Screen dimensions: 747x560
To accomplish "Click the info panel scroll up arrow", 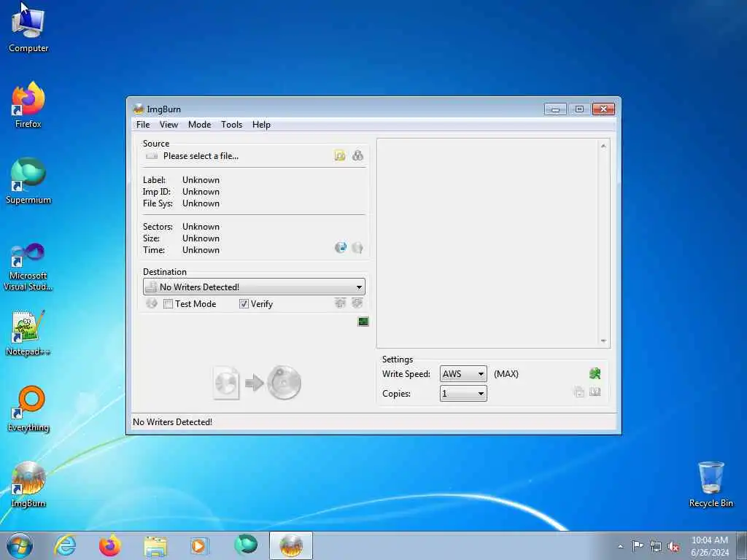I will point(603,146).
